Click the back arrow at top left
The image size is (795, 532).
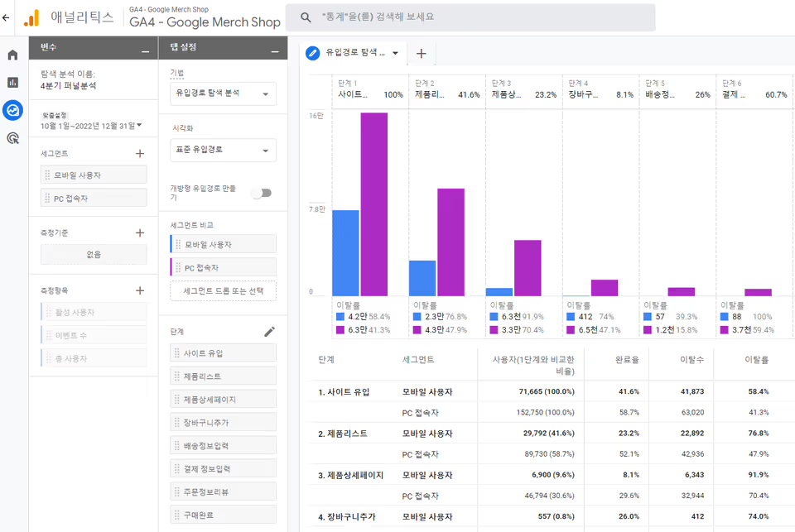[x=7, y=17]
